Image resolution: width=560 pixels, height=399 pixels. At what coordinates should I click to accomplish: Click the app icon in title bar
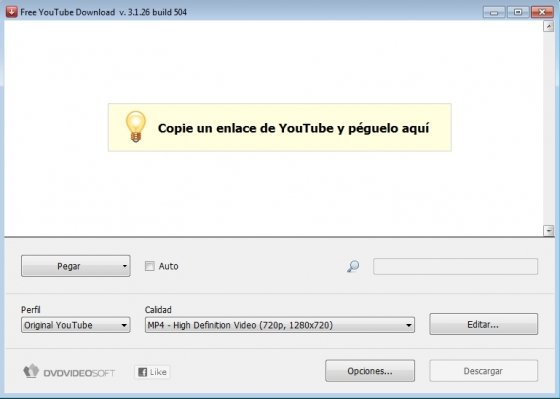(11, 12)
